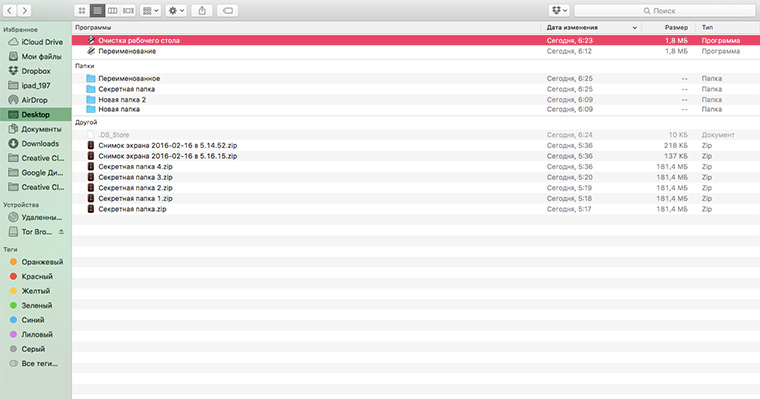Image resolution: width=760 pixels, height=399 pixels.
Task: Switch to list view
Action: click(x=97, y=10)
